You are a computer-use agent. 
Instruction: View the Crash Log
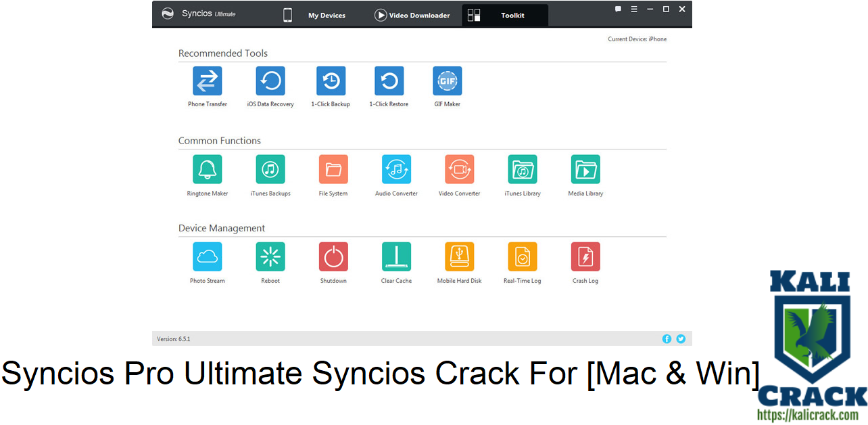(585, 256)
